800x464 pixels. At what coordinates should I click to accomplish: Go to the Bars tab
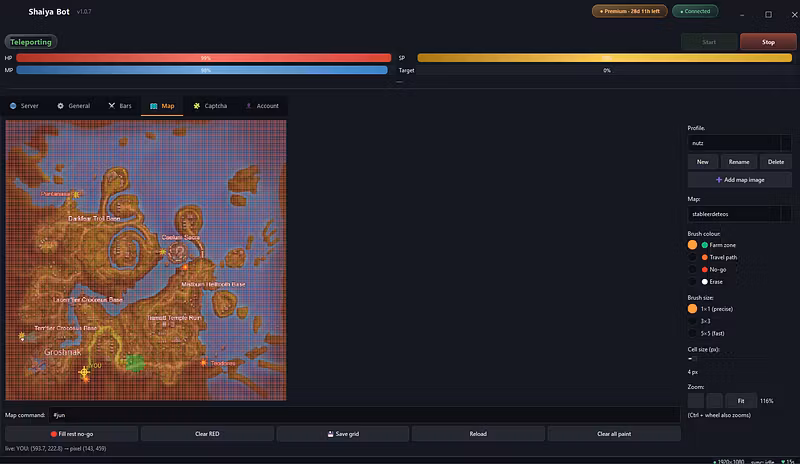120,106
